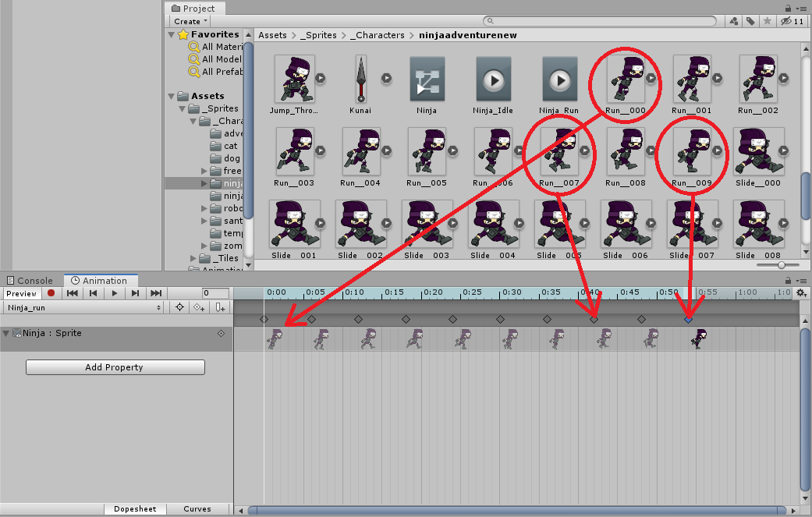The image size is (812, 517).
Task: Collapse the Favorites section
Action: [172, 34]
